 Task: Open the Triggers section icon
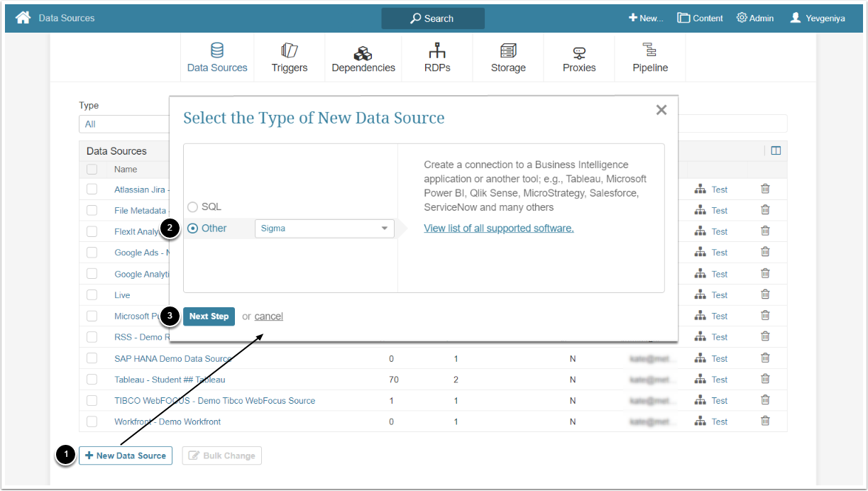click(289, 51)
